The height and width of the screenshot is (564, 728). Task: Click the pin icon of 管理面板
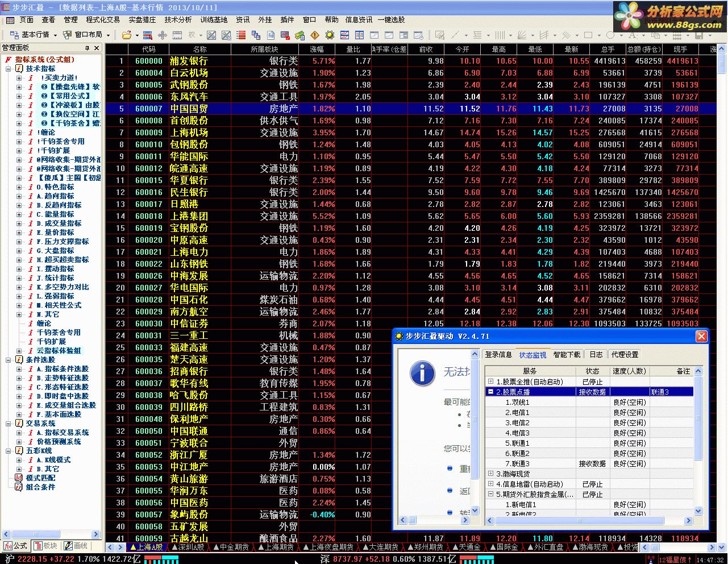point(87,48)
